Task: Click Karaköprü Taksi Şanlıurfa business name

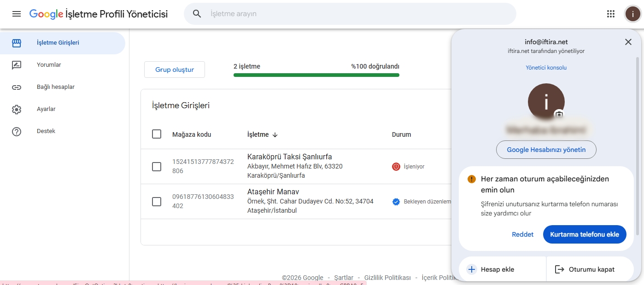Action: [290, 157]
